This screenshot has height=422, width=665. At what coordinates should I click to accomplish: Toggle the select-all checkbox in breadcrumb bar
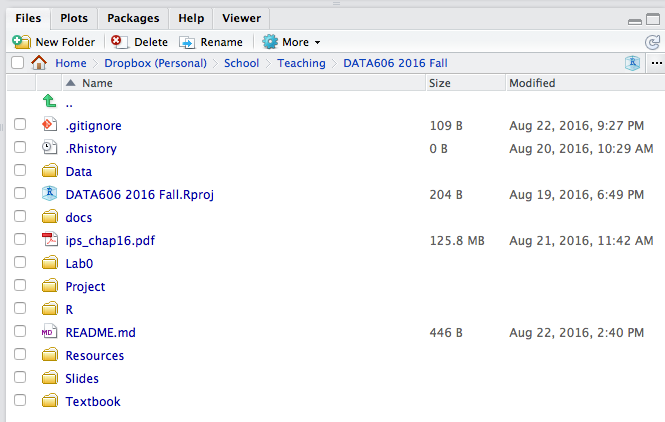click(x=17, y=63)
